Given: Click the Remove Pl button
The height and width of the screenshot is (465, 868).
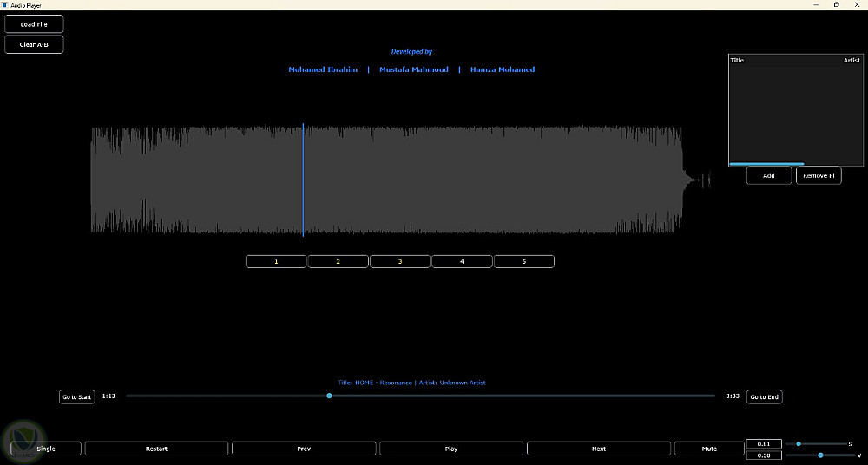Looking at the screenshot, I should point(819,175).
